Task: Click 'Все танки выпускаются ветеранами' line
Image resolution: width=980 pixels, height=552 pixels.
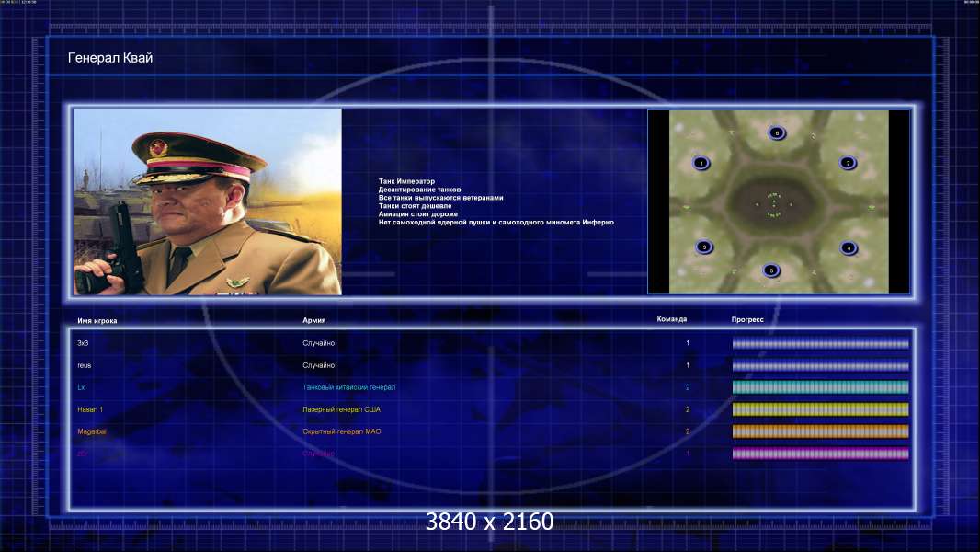Action: 440,198
